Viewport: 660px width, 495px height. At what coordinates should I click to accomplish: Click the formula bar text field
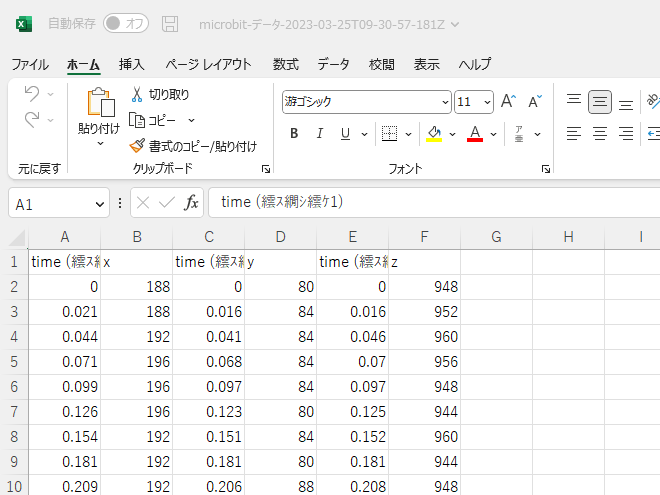tap(434, 202)
